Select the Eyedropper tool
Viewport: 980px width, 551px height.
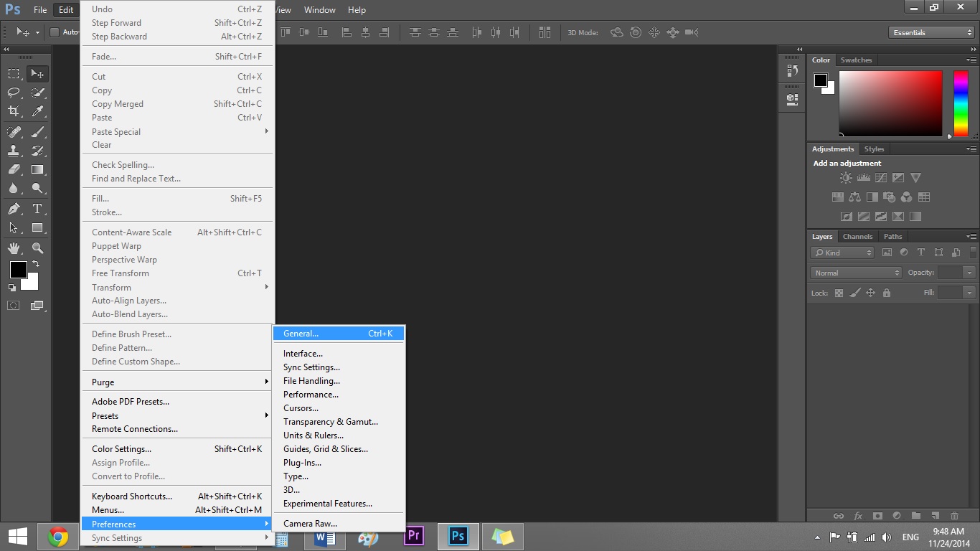click(x=37, y=111)
